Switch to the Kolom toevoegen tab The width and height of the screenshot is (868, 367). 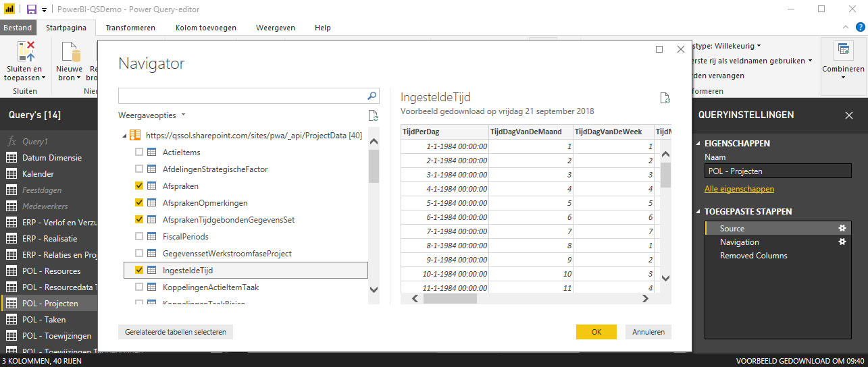[x=206, y=28]
